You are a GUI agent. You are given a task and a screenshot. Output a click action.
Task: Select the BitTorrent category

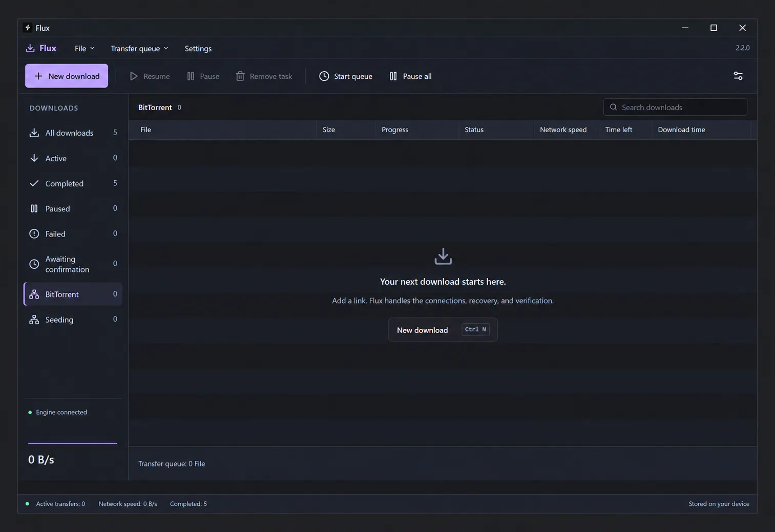click(x=73, y=294)
